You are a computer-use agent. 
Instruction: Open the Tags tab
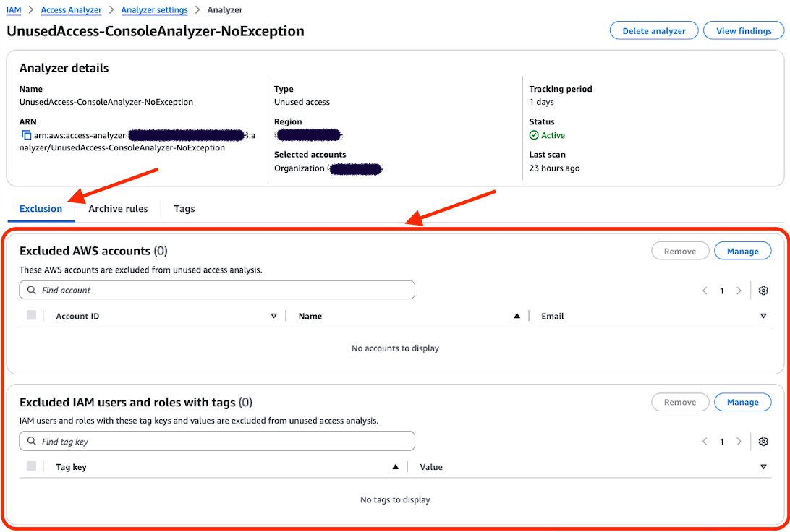click(184, 208)
